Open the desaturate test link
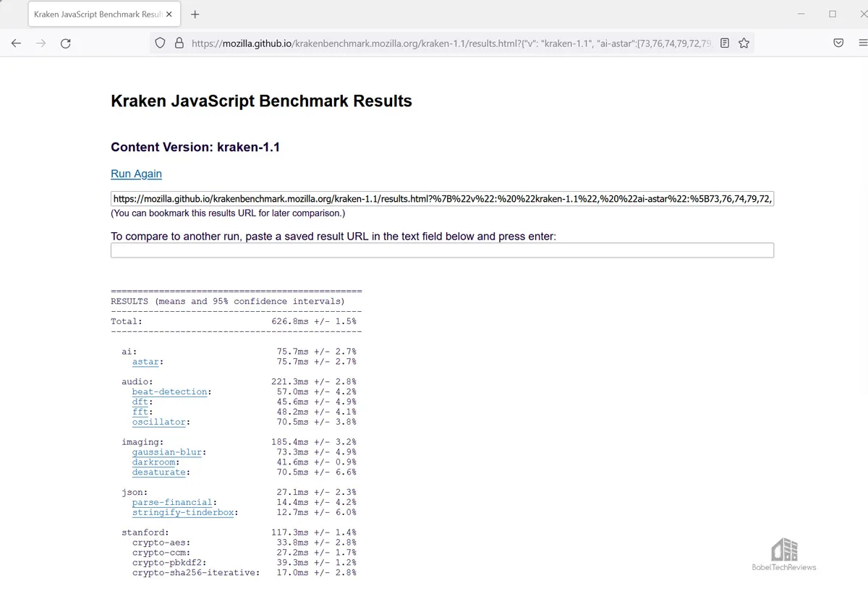Screen dimensions: 868x607 click(158, 472)
